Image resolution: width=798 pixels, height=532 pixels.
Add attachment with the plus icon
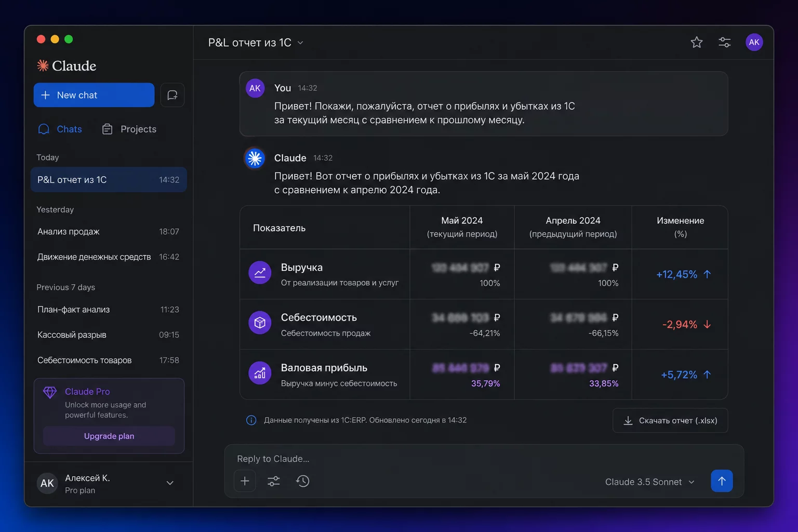245,481
